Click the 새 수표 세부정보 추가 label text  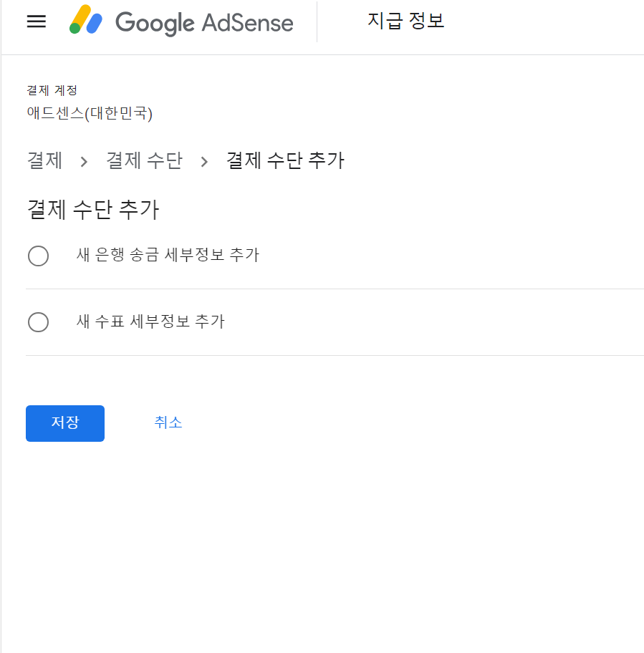[x=150, y=321]
